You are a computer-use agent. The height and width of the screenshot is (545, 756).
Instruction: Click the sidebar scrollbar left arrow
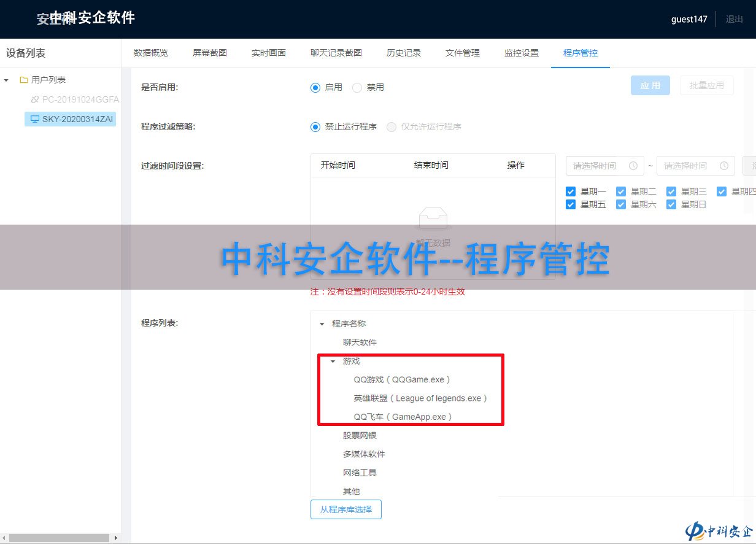(5, 538)
